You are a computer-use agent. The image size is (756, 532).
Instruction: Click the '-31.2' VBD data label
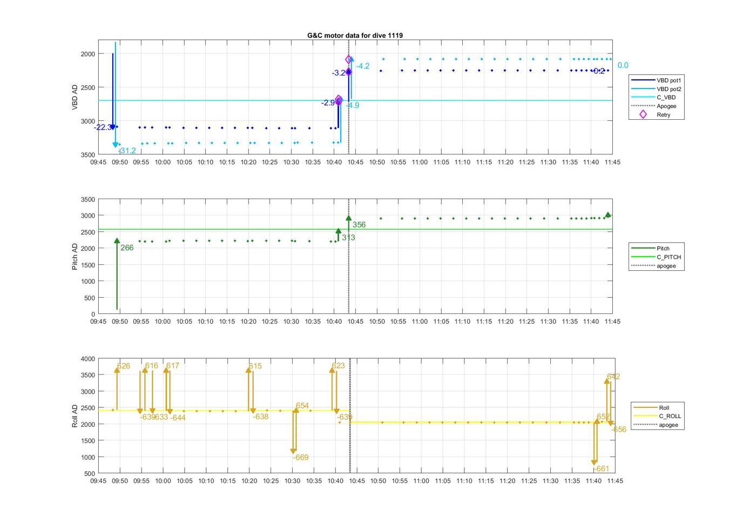127,151
